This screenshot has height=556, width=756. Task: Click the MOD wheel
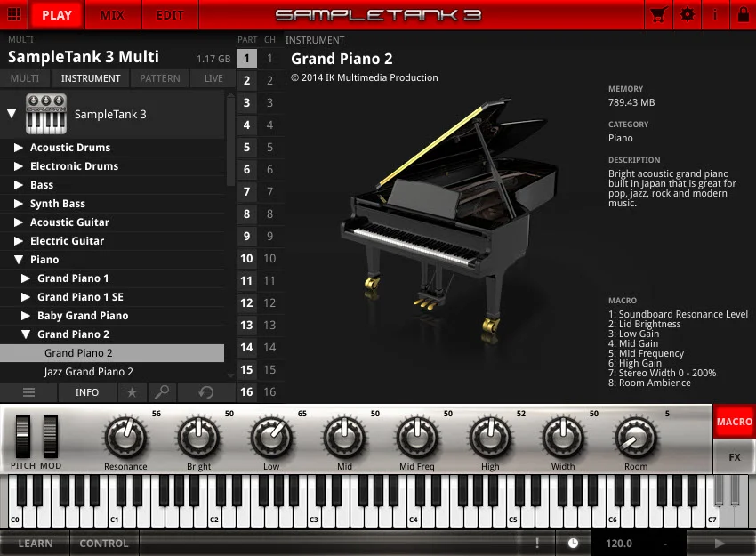click(51, 437)
